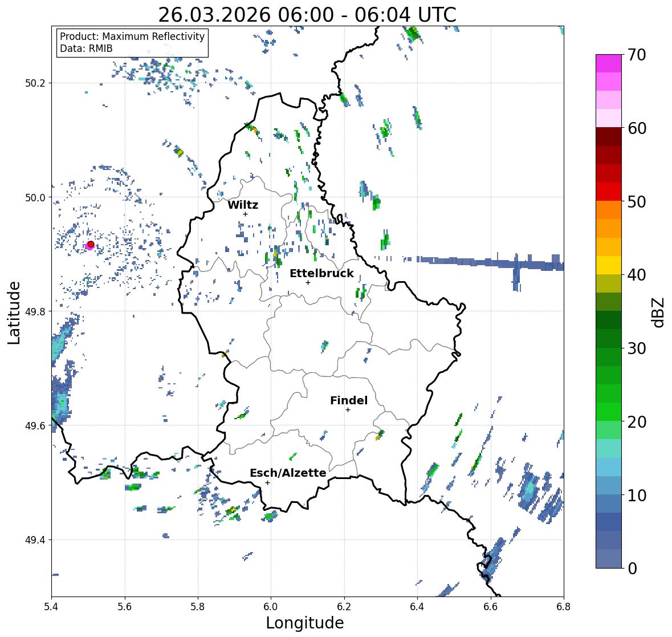Image resolution: width=672 pixels, height=637 pixels.
Task: Click the red dot marker near longitude 5.5
Action: point(91,244)
